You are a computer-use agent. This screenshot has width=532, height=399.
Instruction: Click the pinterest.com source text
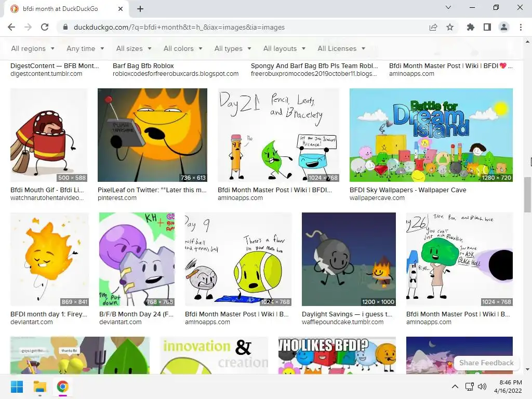tap(117, 198)
